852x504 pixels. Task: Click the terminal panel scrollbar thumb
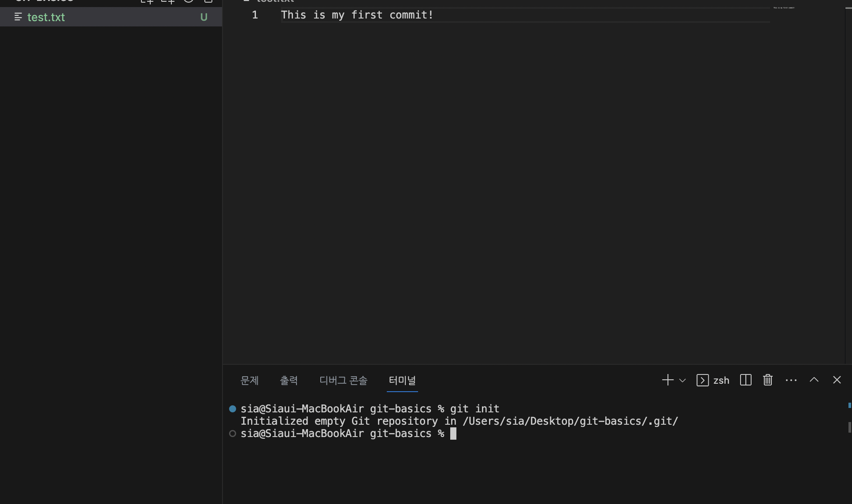coord(849,427)
